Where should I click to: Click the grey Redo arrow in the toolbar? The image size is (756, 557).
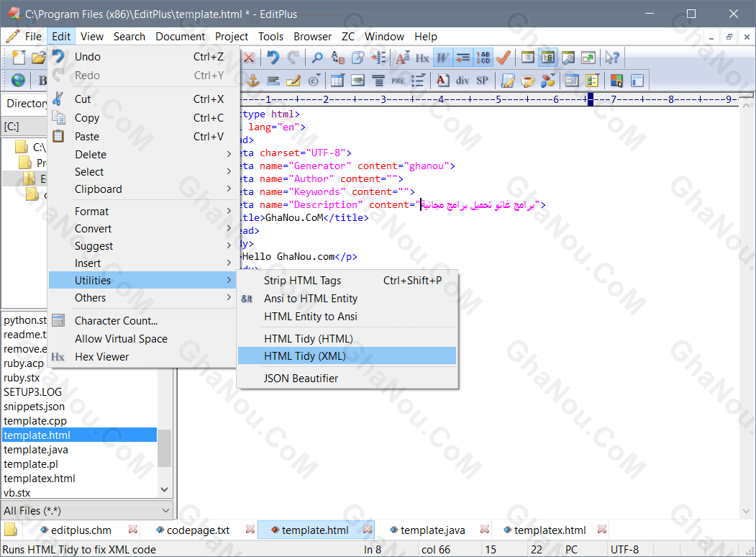(293, 58)
